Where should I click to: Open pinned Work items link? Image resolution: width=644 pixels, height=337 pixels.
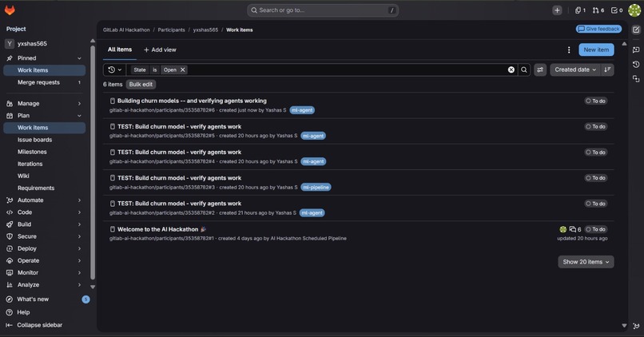point(45,70)
